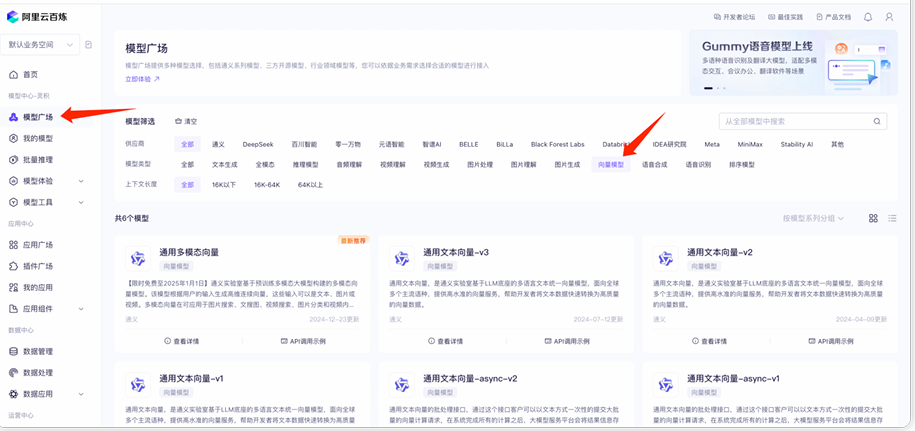
Task: Click the 通用多模态向量 model logo icon
Action: [x=138, y=258]
